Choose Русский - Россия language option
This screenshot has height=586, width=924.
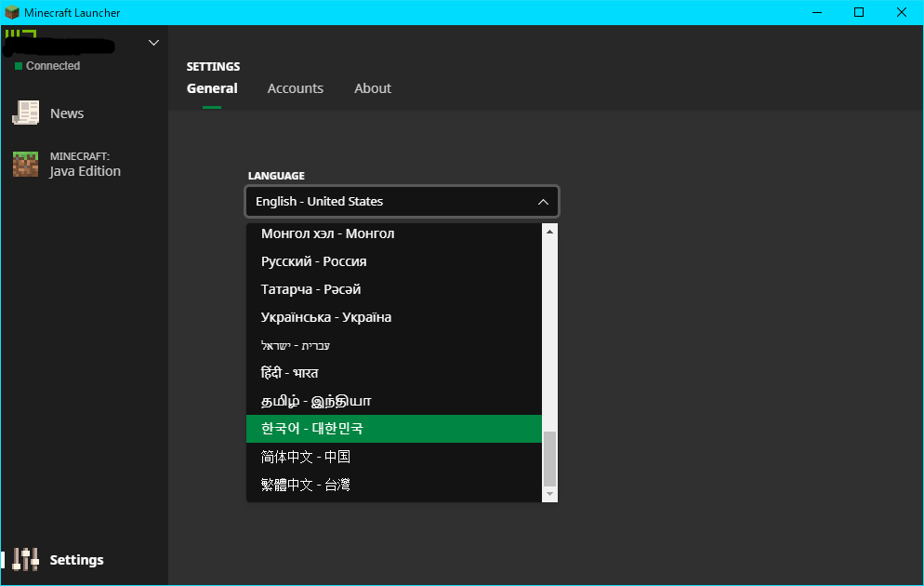pos(314,261)
